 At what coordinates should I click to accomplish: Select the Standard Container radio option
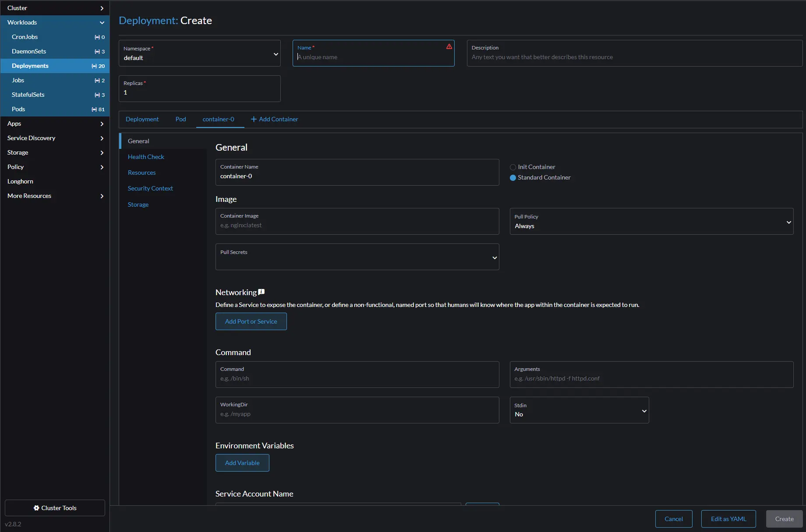click(x=513, y=178)
